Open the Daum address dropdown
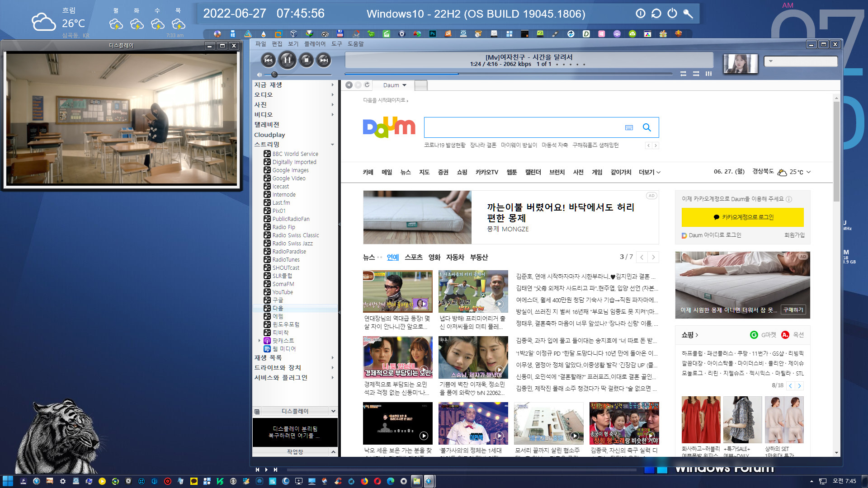The image size is (868, 488). pos(405,85)
